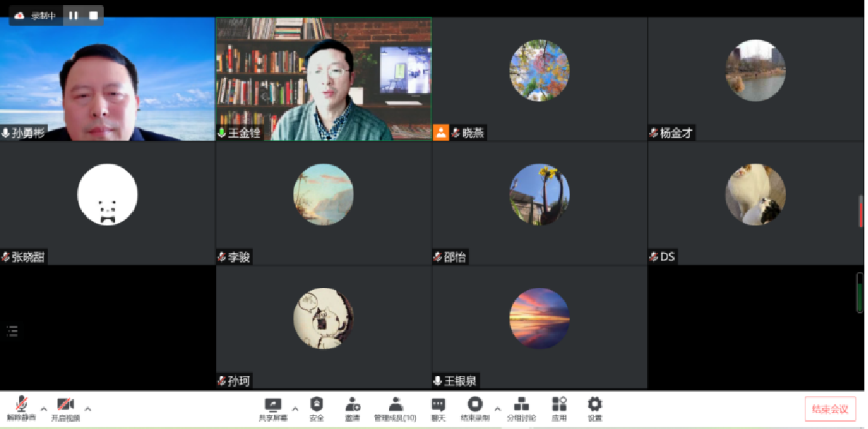
Task: Open 设置 settings gear
Action: pyautogui.click(x=595, y=408)
